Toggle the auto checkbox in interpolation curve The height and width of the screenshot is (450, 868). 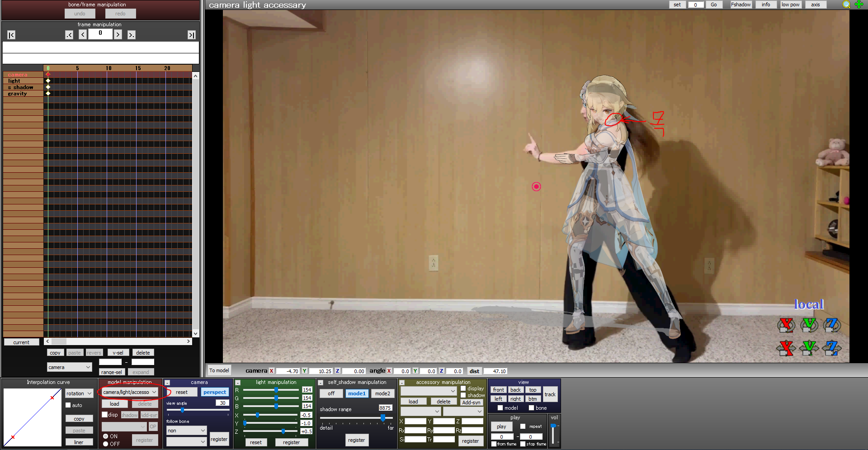[x=68, y=405]
